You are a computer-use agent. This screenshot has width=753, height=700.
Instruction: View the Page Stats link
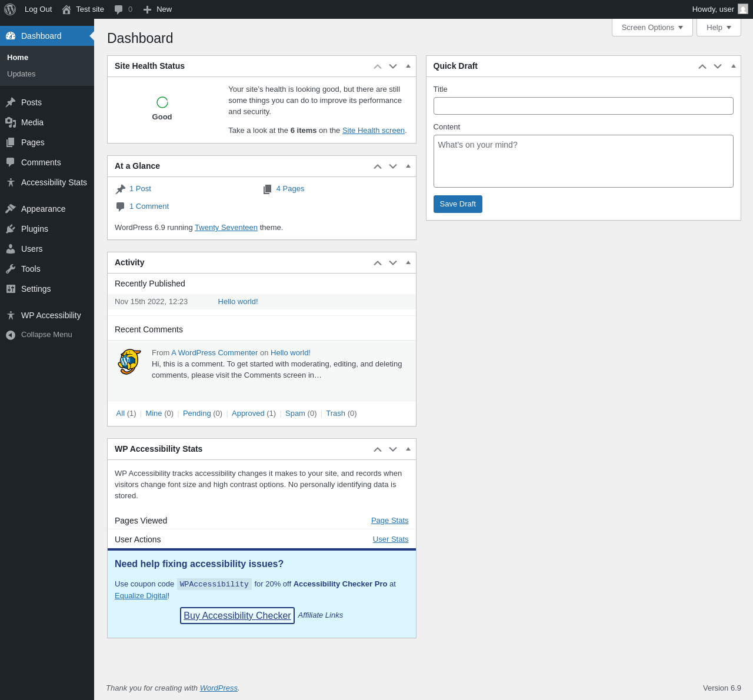(389, 521)
